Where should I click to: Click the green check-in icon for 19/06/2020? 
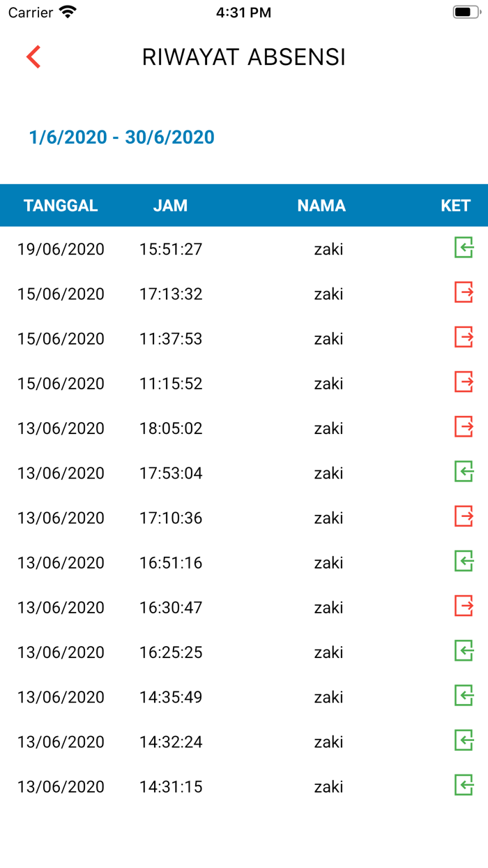pyautogui.click(x=464, y=248)
